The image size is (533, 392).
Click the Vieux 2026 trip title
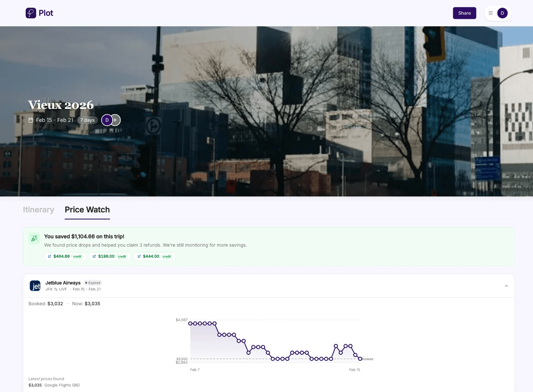point(61,105)
